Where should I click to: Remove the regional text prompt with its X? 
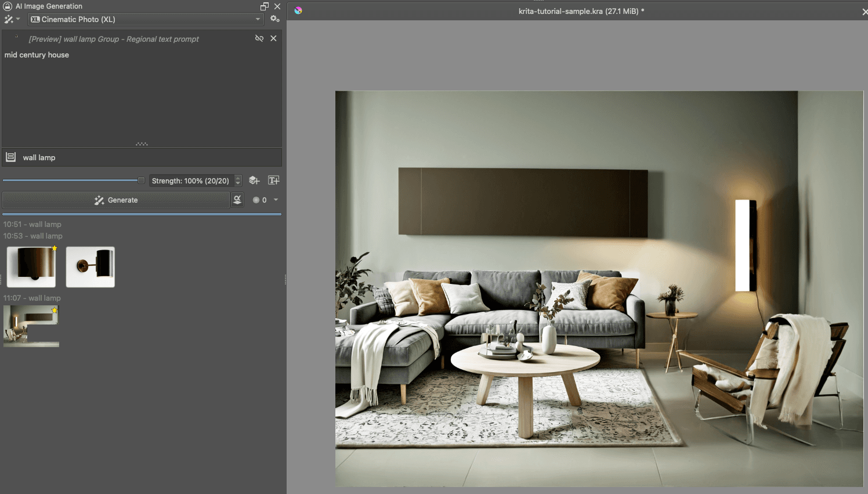point(273,38)
